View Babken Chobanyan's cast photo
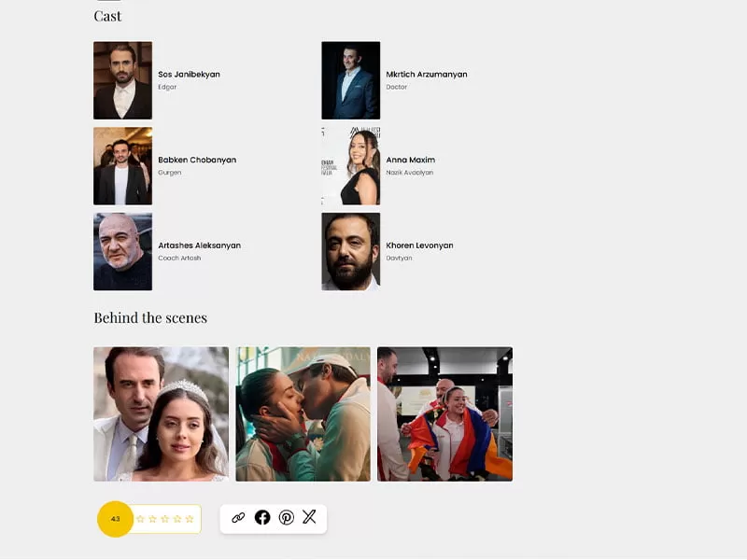The width and height of the screenshot is (747, 560). (123, 166)
